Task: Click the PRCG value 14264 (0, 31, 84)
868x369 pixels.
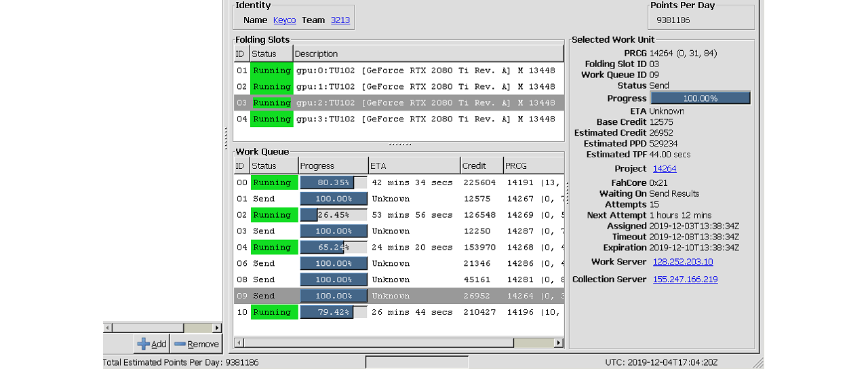Action: 683,54
